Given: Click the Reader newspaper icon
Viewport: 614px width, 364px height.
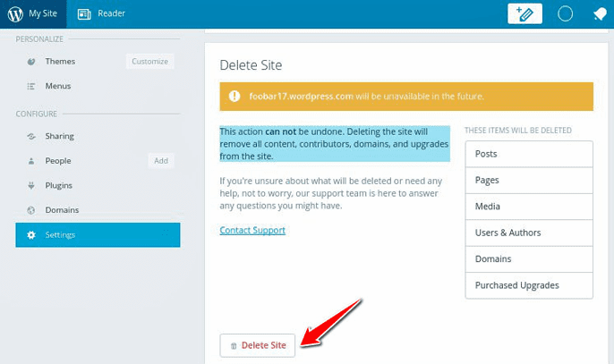Looking at the screenshot, I should point(84,14).
